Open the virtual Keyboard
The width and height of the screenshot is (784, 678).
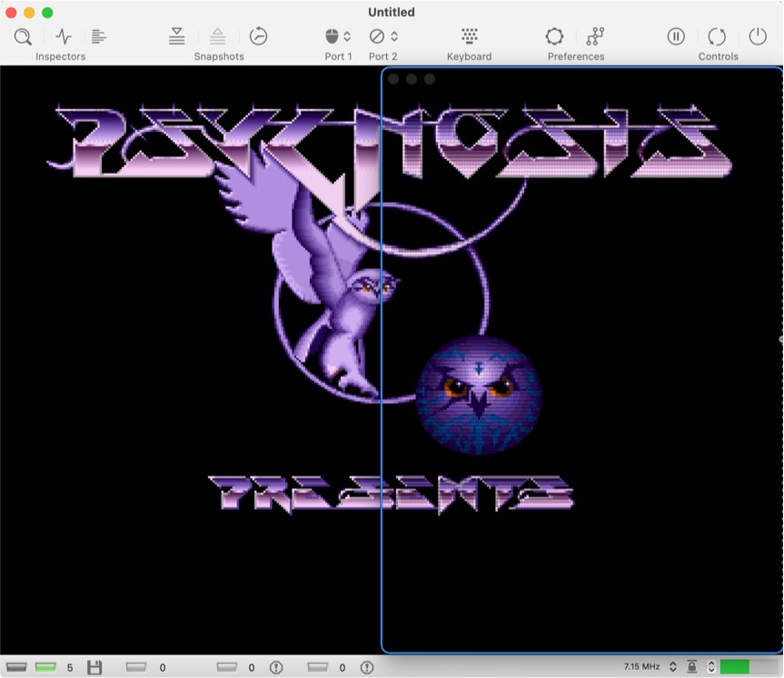[x=469, y=36]
